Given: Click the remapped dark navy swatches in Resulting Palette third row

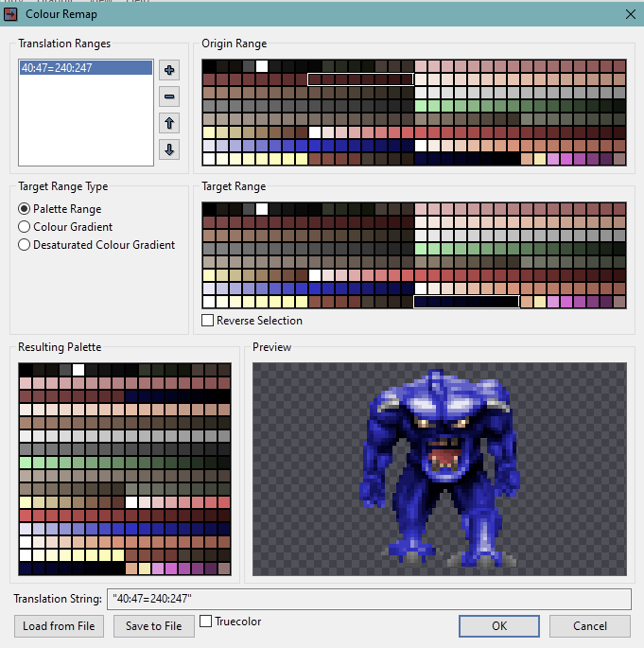Looking at the screenshot, I should [178, 396].
